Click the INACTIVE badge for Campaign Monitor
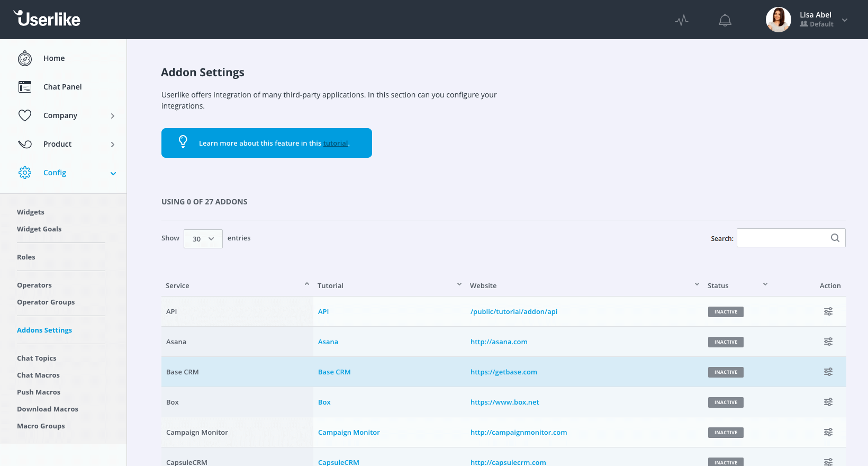868x466 pixels. (x=726, y=433)
